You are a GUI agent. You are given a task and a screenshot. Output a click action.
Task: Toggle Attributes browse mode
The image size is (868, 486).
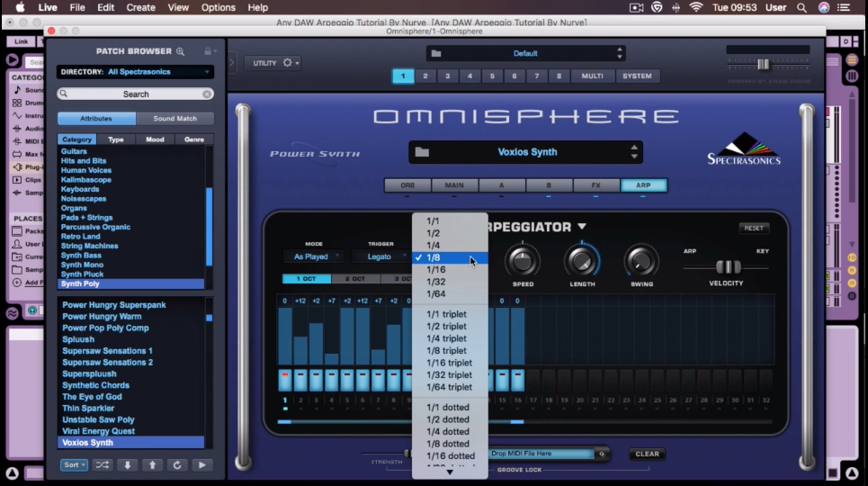tap(96, 119)
